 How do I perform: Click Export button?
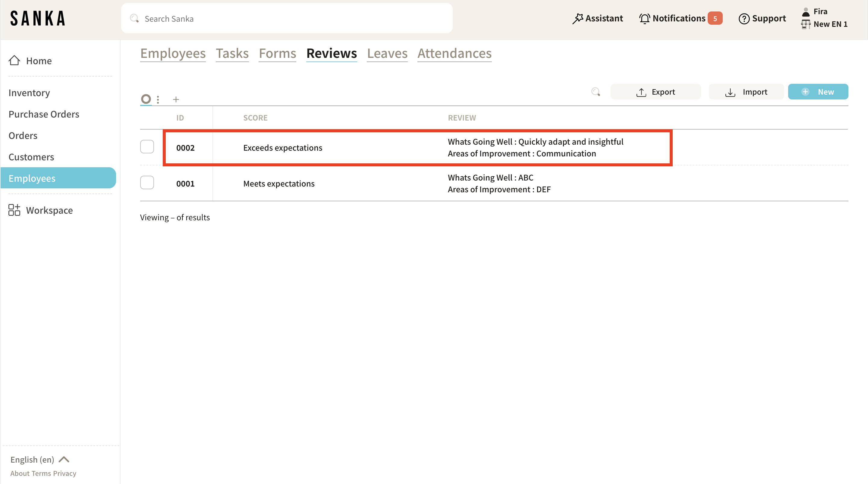656,92
